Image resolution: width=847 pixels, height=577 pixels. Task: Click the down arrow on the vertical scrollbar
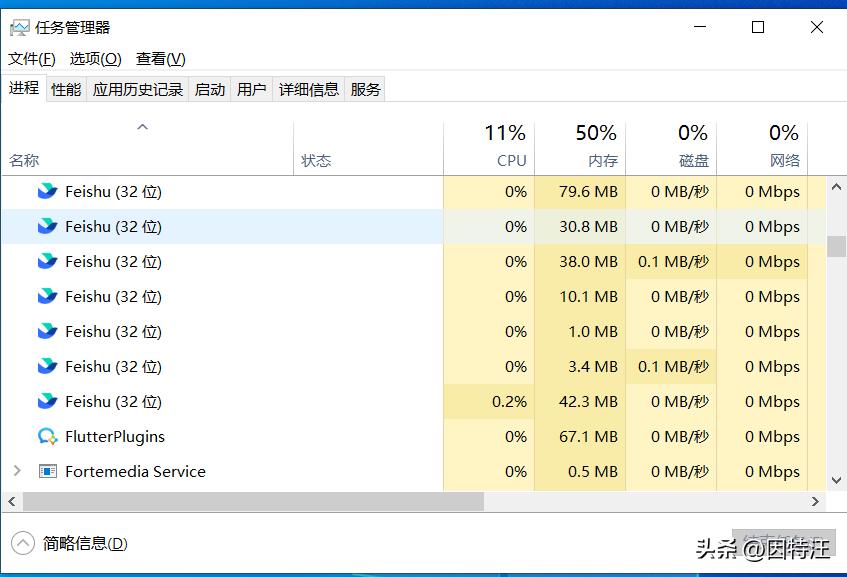pos(835,481)
